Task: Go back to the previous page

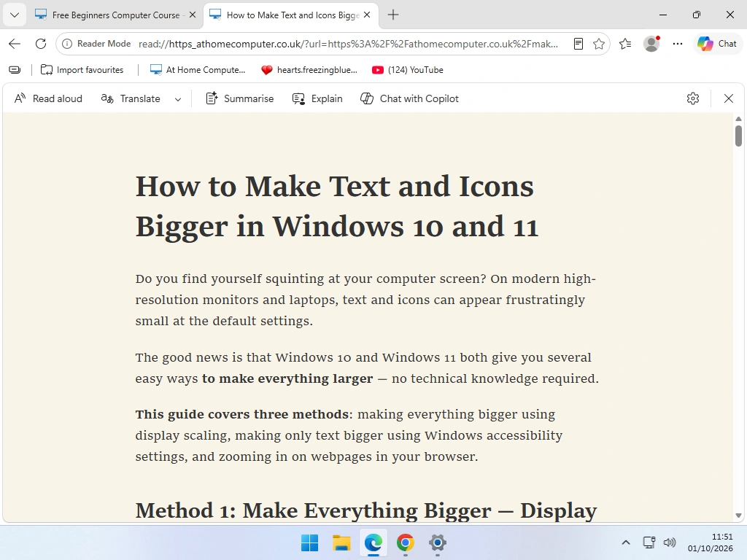Action: [x=15, y=44]
